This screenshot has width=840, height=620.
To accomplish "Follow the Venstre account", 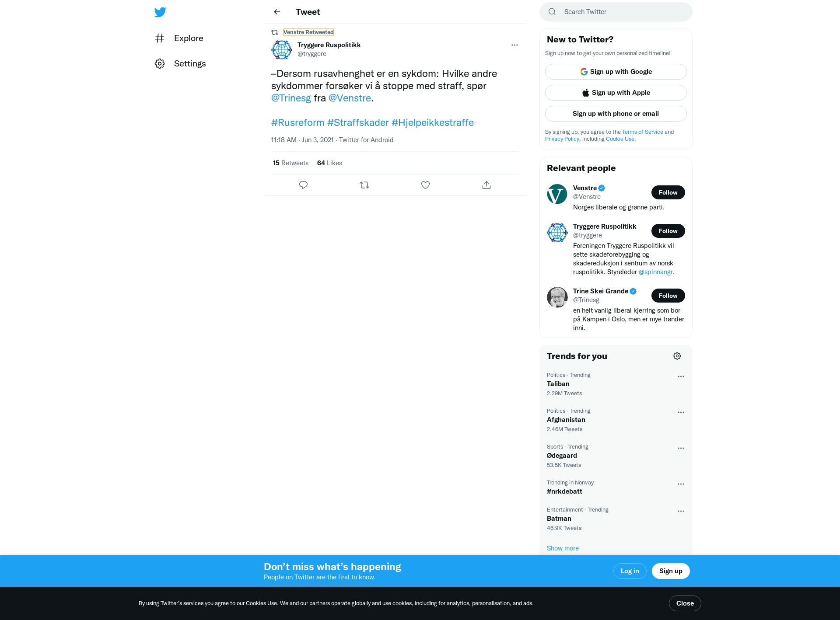I will point(668,192).
